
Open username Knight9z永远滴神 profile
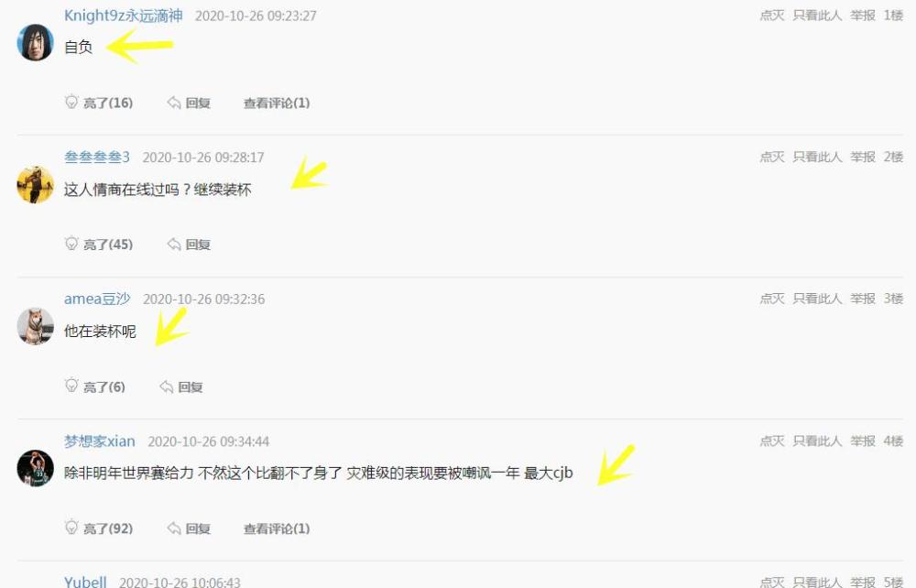[x=124, y=16]
